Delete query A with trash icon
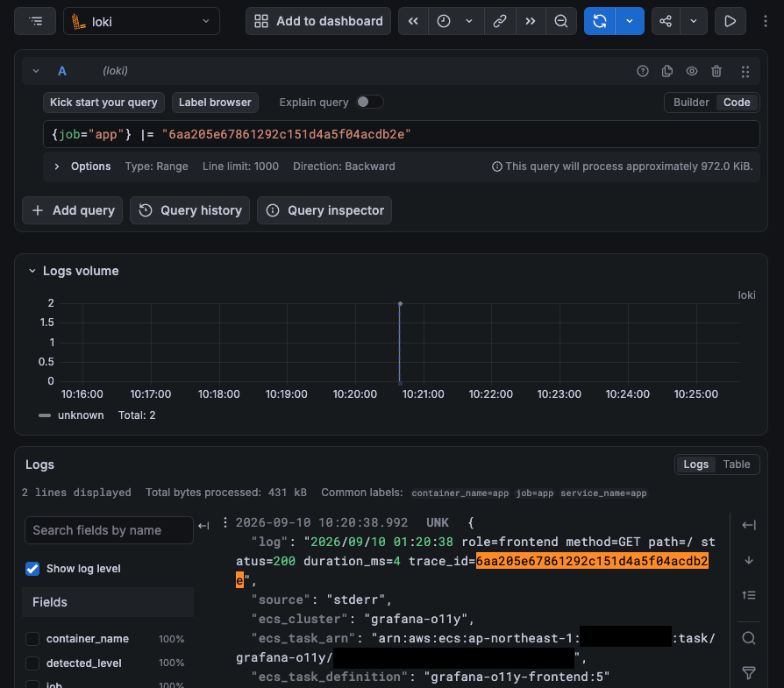 pos(716,71)
